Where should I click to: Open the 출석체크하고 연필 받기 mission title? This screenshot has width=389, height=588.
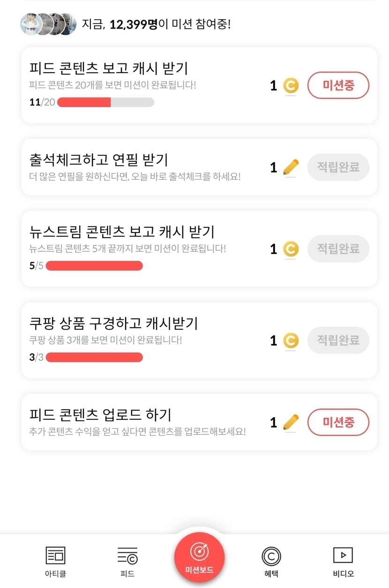[98, 159]
